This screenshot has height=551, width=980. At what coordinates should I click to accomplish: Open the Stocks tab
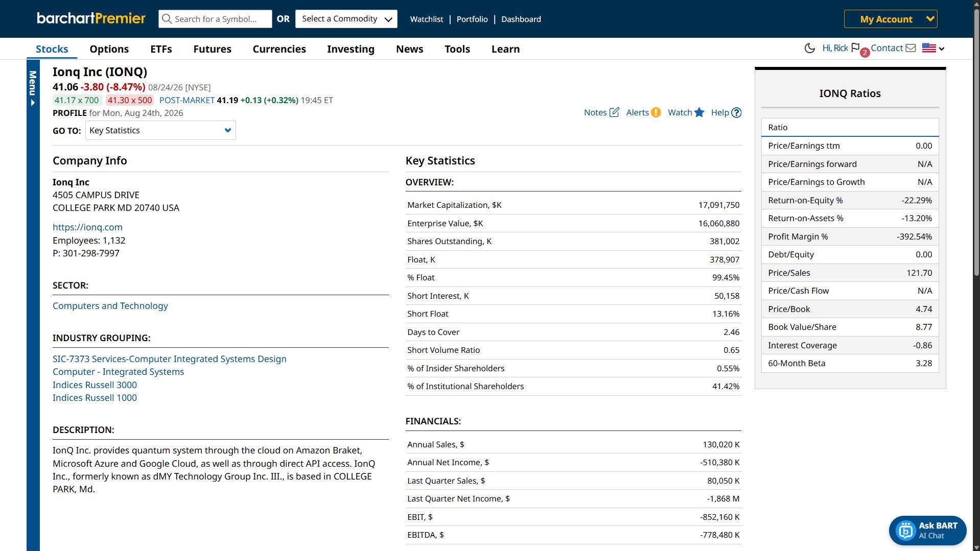[x=52, y=49]
